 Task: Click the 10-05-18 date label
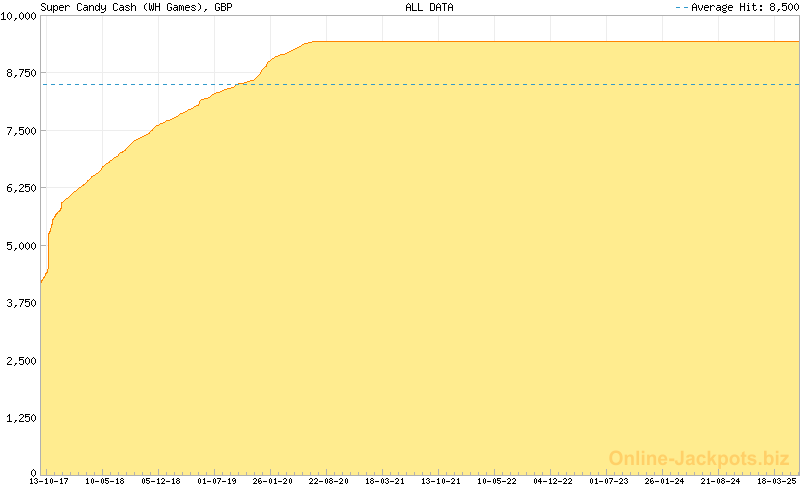104,481
